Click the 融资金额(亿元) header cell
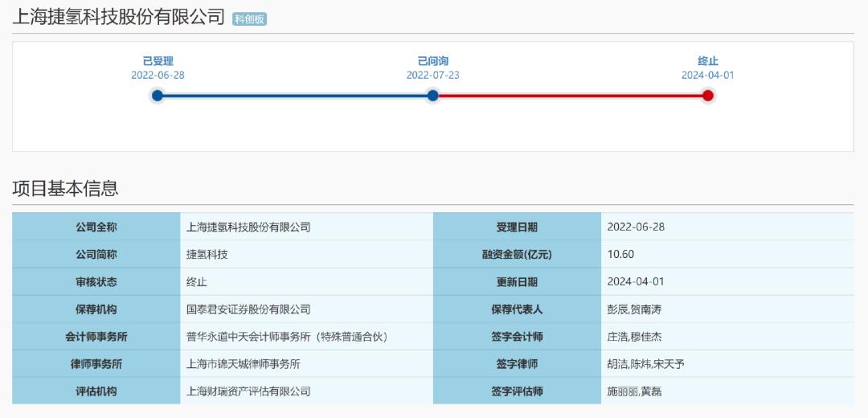This screenshot has height=418, width=868. pos(517,255)
